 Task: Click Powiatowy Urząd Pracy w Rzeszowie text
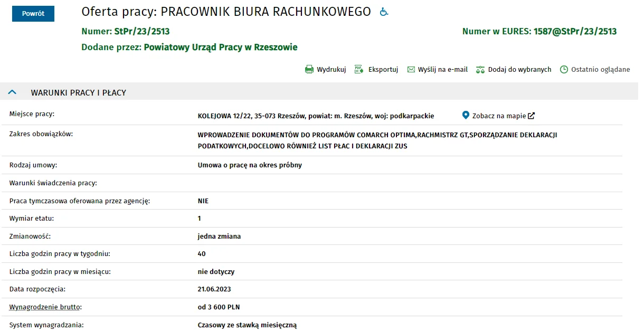point(221,47)
